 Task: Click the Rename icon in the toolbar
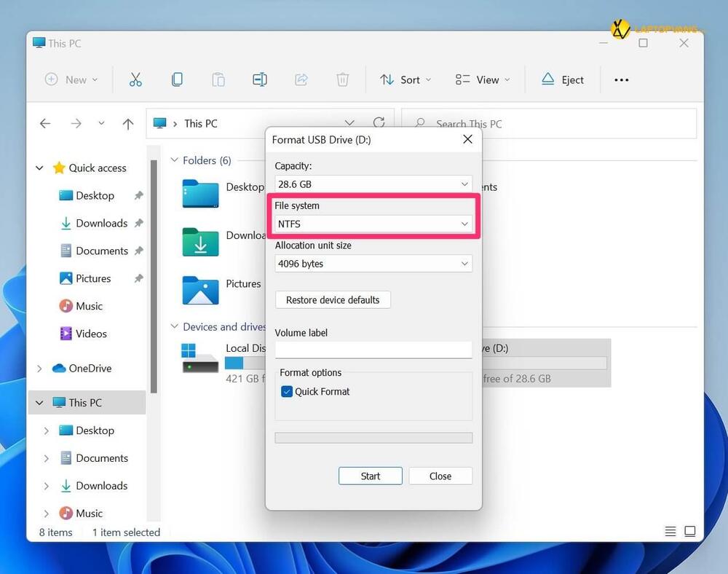pos(259,79)
